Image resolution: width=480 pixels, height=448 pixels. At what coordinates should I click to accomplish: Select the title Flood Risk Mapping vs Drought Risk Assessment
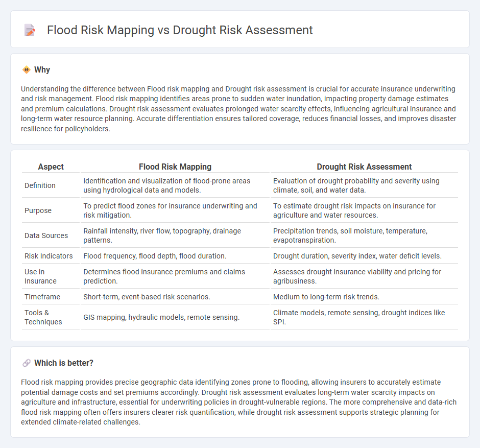[x=180, y=30]
